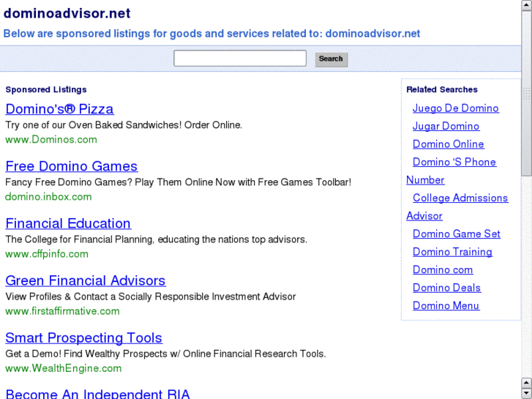
Task: Click the www.firstaffirmative.com green URL text
Action: point(62,311)
